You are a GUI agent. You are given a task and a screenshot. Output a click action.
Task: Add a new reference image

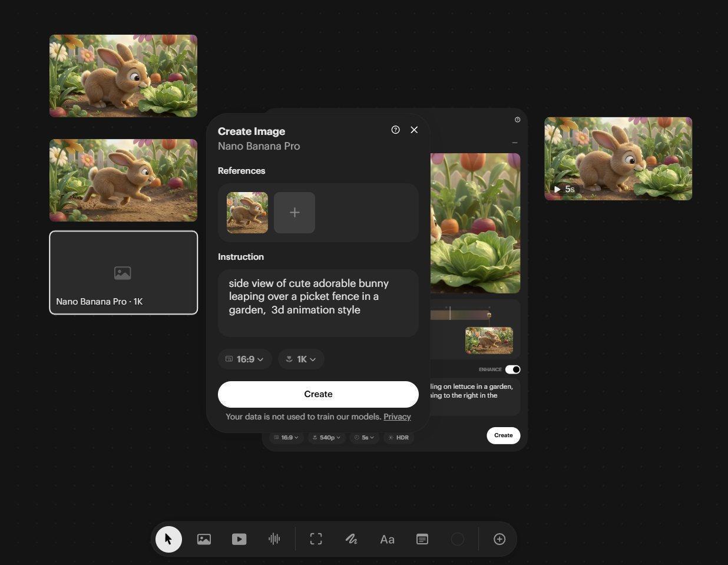click(294, 213)
